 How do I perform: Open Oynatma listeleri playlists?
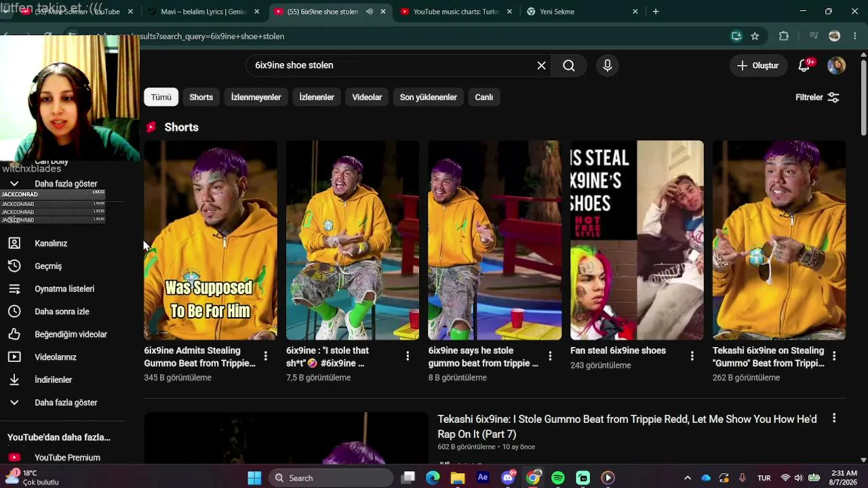[x=64, y=289]
